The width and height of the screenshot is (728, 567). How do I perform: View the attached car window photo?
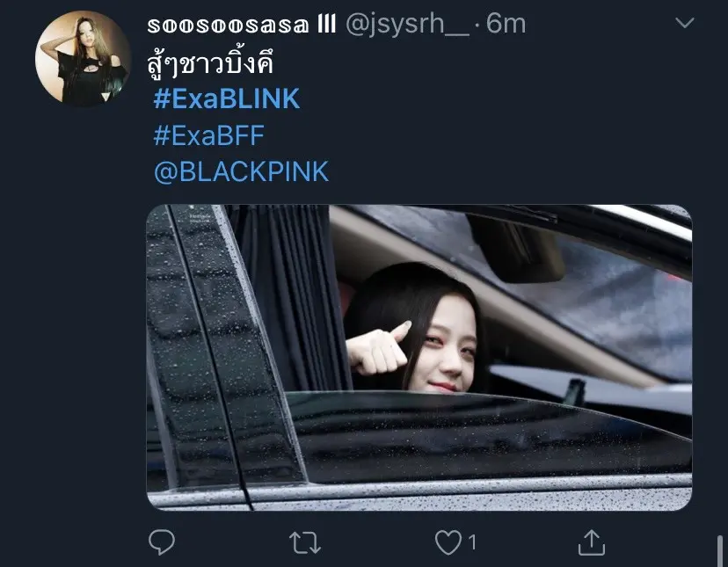[419, 358]
